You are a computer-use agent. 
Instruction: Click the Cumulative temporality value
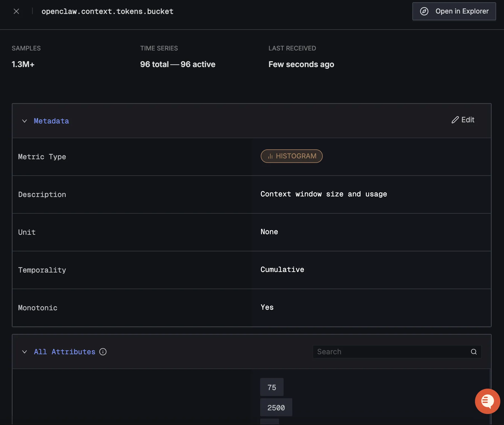282,269
